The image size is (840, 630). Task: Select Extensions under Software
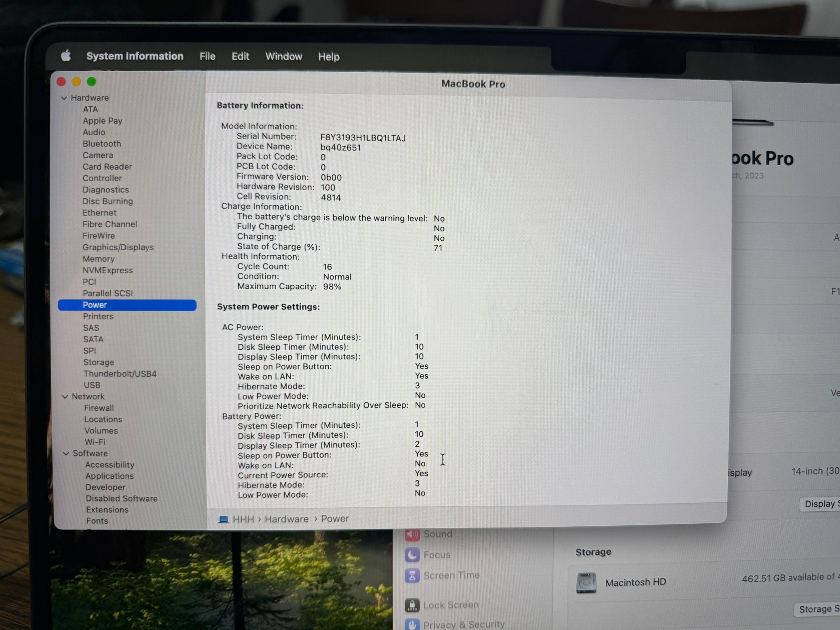[x=107, y=510]
